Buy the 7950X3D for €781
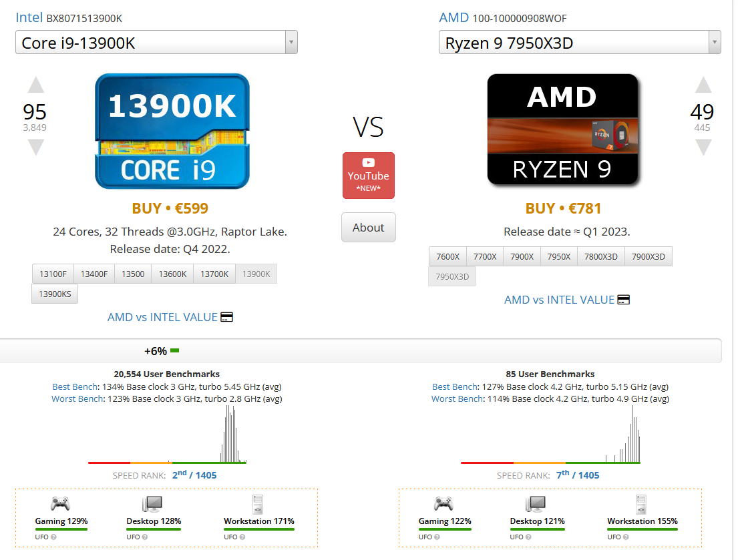This screenshot has height=560, width=738. click(564, 208)
